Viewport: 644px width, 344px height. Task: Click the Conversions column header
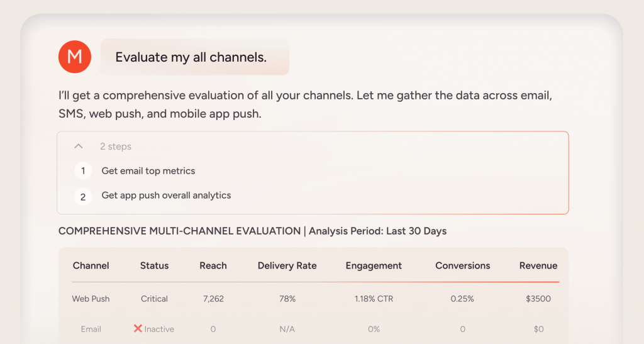(462, 265)
